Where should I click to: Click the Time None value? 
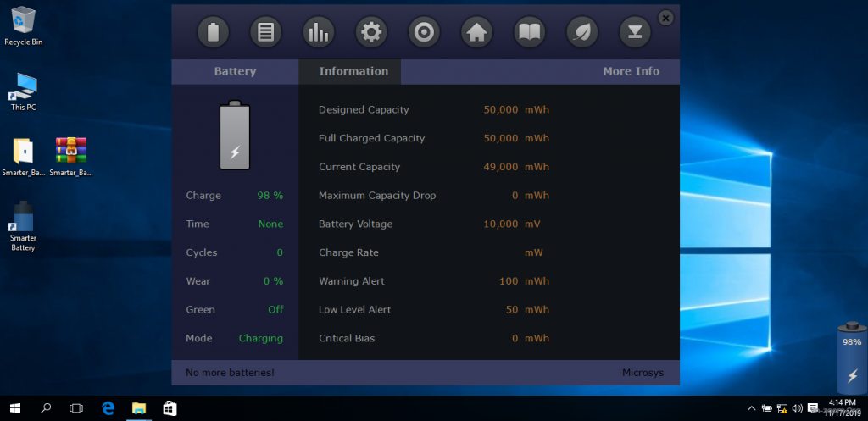click(x=270, y=224)
